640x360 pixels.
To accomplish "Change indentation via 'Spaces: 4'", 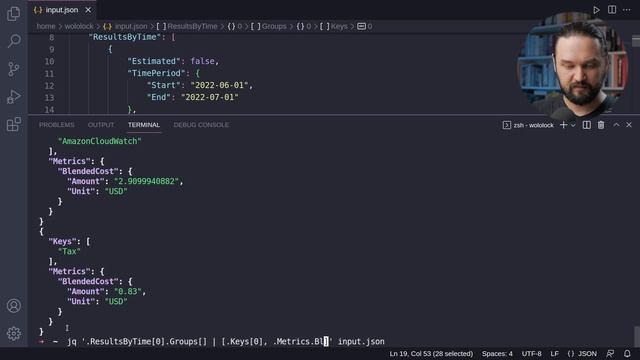I will click(x=497, y=353).
